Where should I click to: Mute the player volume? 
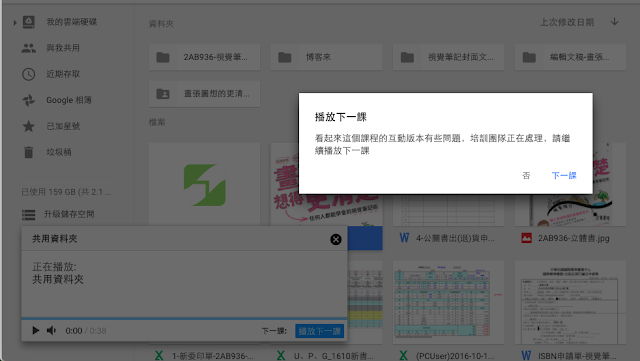point(51,330)
